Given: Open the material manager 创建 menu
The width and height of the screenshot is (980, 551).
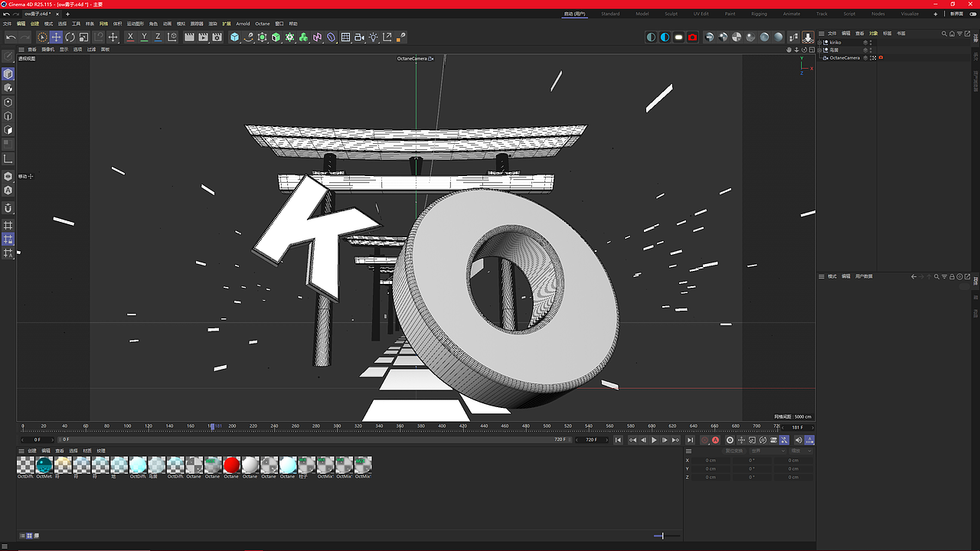Looking at the screenshot, I should pos(32,451).
